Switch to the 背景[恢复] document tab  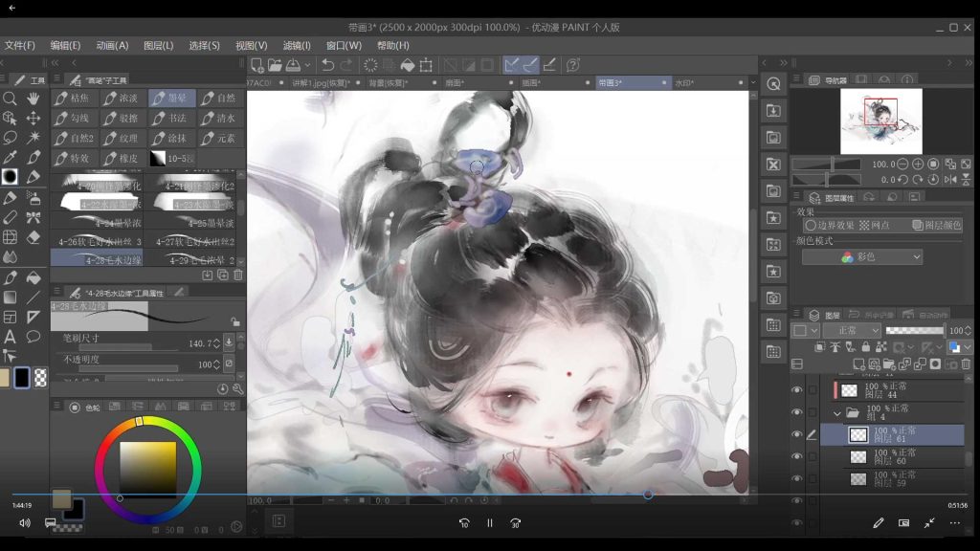404,82
